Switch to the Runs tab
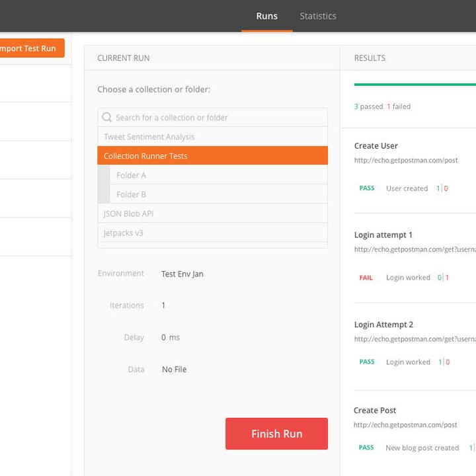 click(267, 16)
